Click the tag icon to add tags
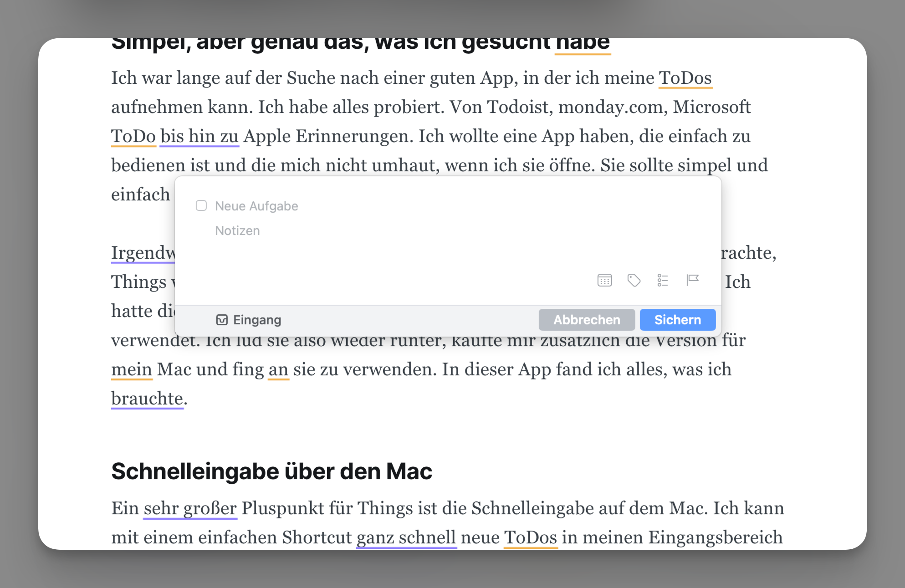 (x=634, y=280)
